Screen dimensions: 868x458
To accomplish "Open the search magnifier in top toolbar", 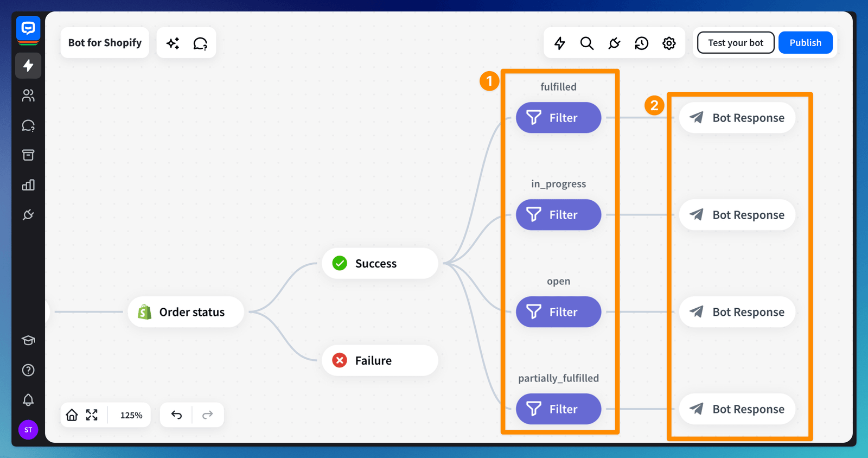I will coord(586,43).
